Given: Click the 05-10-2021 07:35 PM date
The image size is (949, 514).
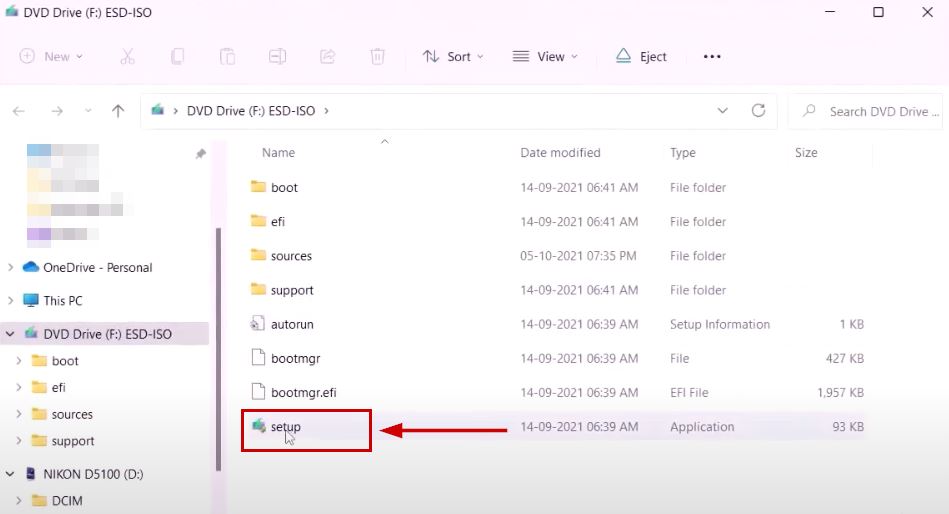Looking at the screenshot, I should coord(578,255).
